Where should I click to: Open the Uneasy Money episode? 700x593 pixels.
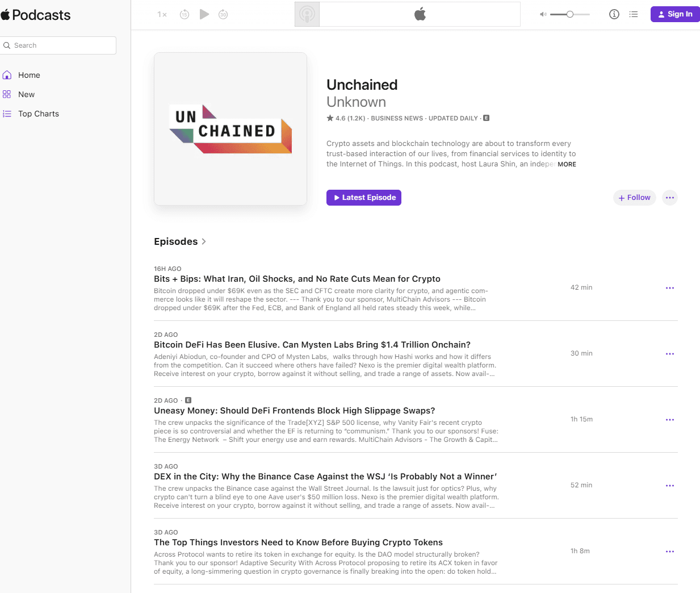tap(294, 411)
